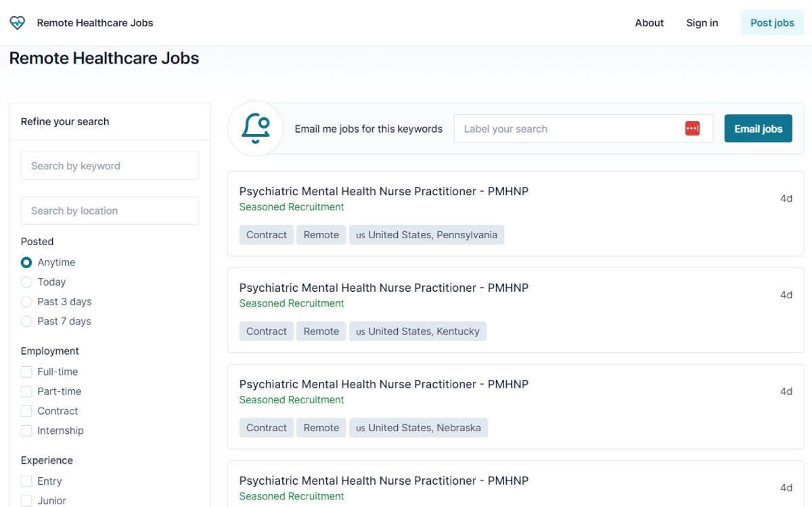Screen dimensions: 812x507
Task: Click the Contract tag on the Kentucky listing
Action: click(x=267, y=332)
